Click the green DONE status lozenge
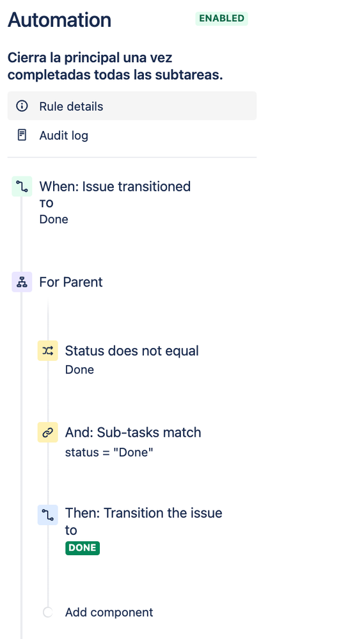364x639 pixels. pos(83,548)
